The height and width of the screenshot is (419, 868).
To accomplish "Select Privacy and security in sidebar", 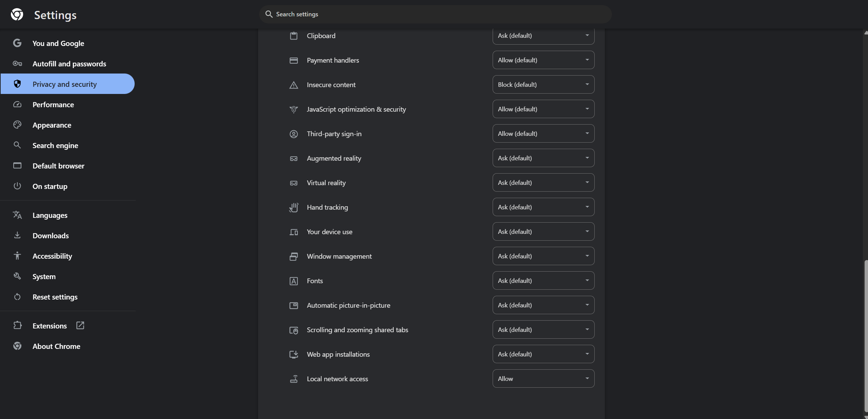I will coord(67,84).
